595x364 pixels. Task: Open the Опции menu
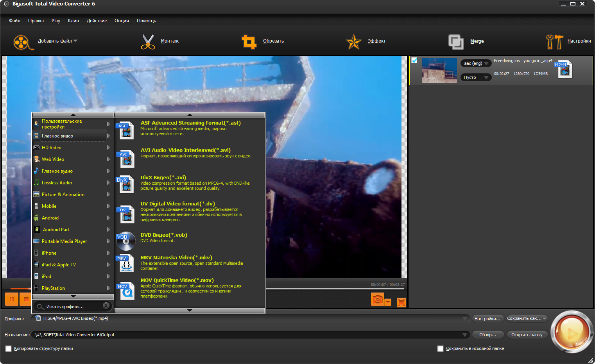click(122, 21)
